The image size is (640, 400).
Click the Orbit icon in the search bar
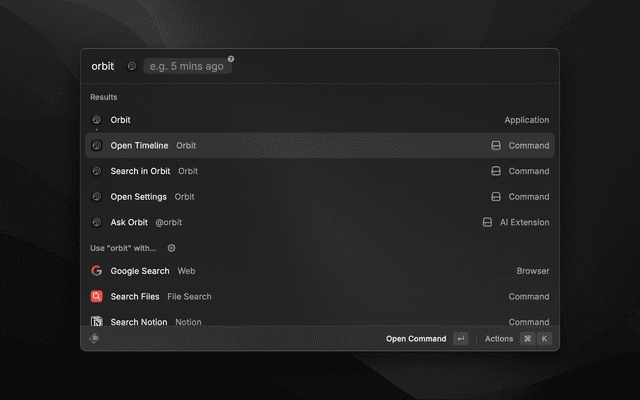pyautogui.click(x=132, y=66)
